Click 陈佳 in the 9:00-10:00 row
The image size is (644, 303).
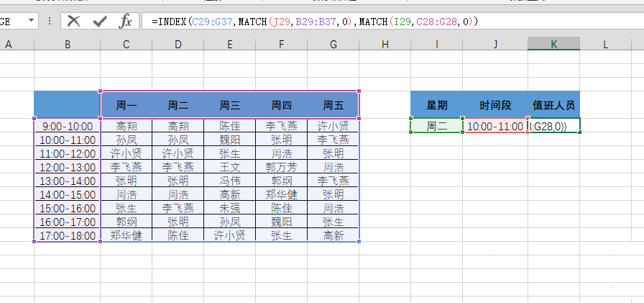pos(229,126)
